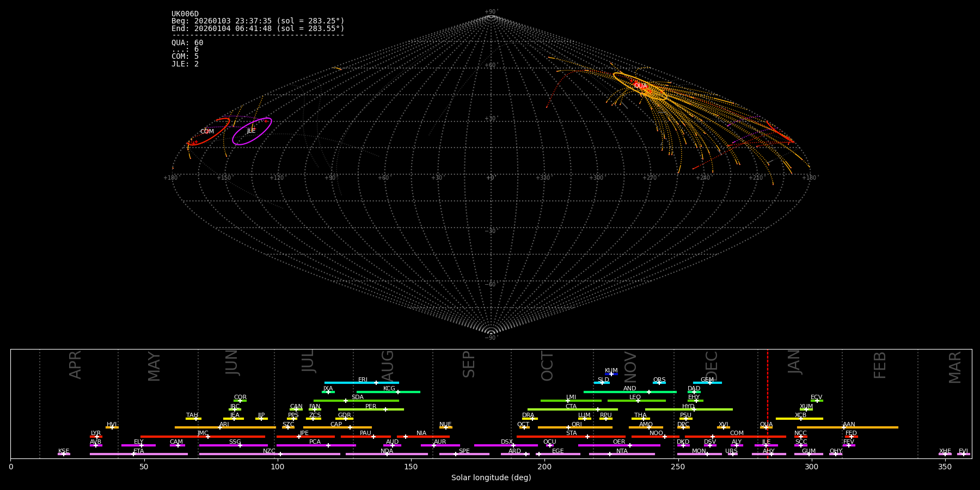Click the Solar longitude axis title
This screenshot has width=980, height=490.
[491, 478]
